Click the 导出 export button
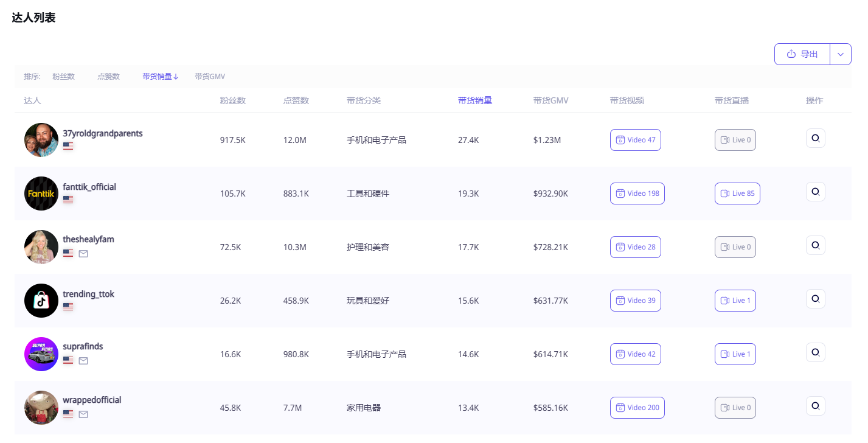The width and height of the screenshot is (868, 443). [x=802, y=54]
